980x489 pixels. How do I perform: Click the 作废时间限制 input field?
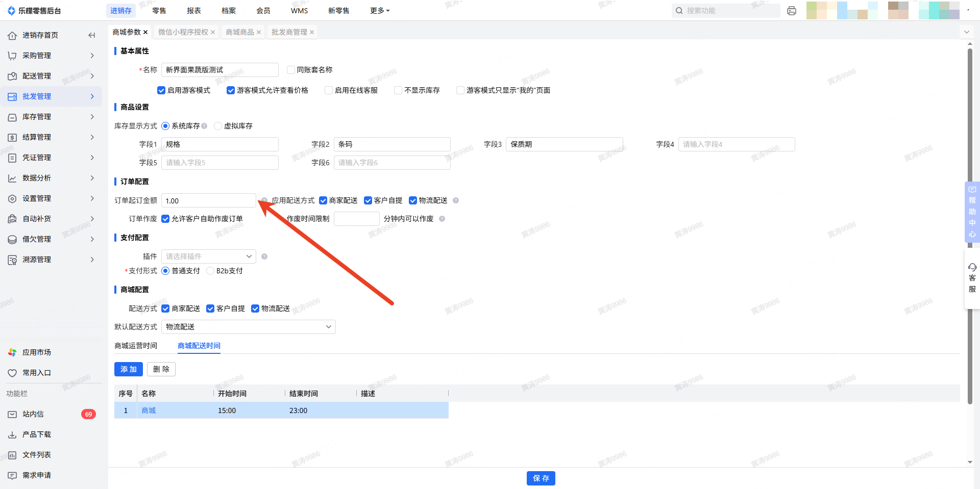(357, 219)
